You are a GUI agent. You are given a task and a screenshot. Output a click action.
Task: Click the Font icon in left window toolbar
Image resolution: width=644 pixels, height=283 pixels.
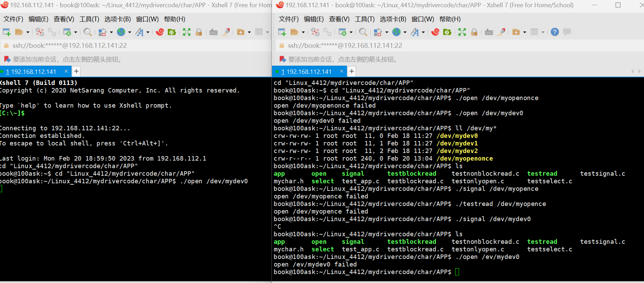click(139, 32)
